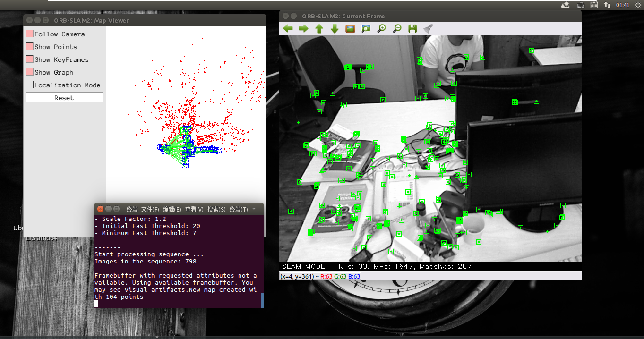The height and width of the screenshot is (339, 644).
Task: Click the down arrow in Current Frame toolbar
Action: coord(335,28)
